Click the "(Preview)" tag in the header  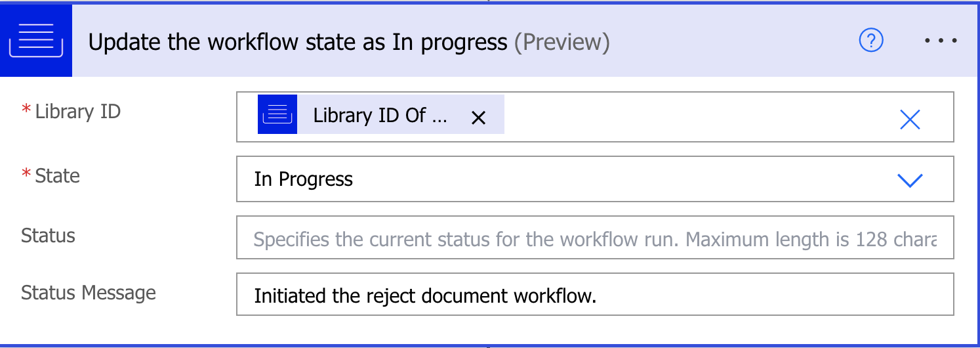561,42
